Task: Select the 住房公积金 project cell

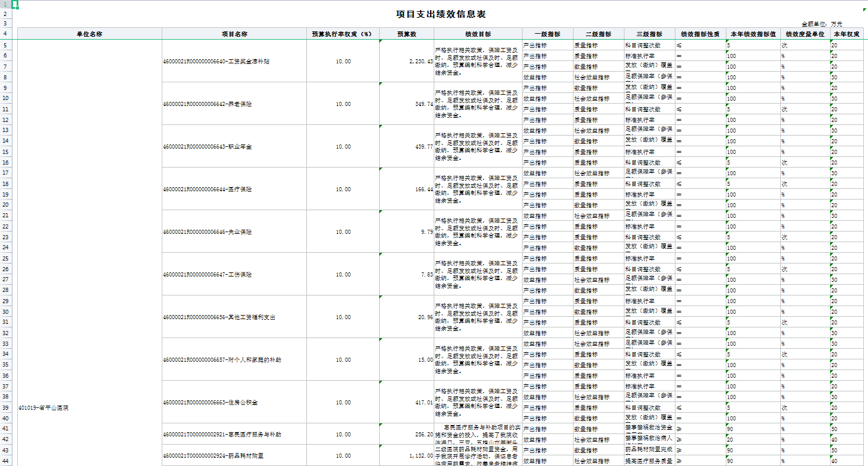Action: click(207, 403)
